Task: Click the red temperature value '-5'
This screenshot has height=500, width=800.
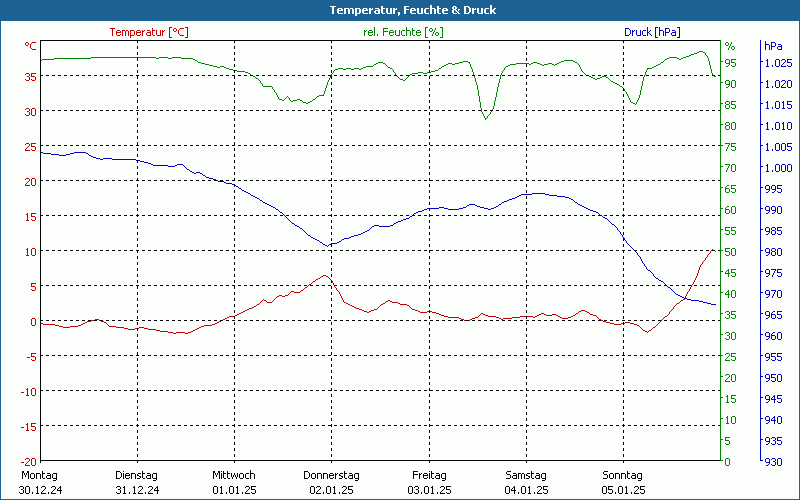Action: (32, 357)
